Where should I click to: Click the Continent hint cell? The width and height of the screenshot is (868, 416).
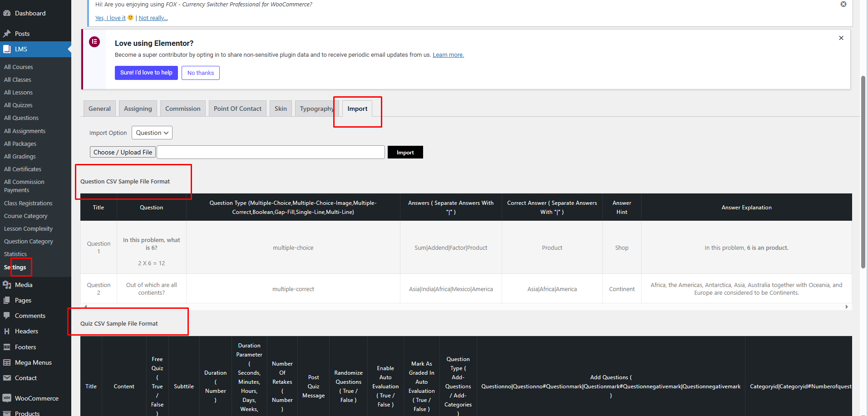tap(622, 289)
